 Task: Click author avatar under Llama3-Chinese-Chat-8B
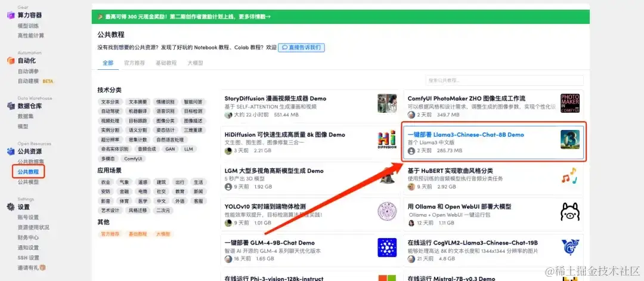(411, 151)
